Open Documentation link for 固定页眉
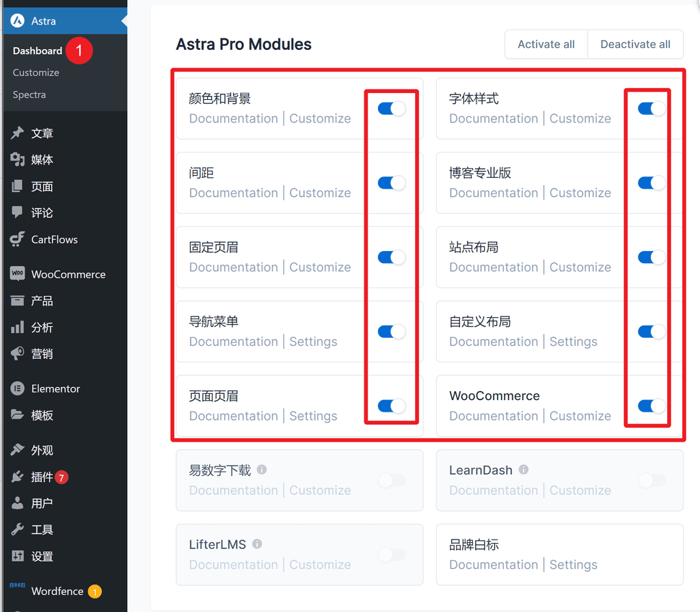 [x=234, y=267]
